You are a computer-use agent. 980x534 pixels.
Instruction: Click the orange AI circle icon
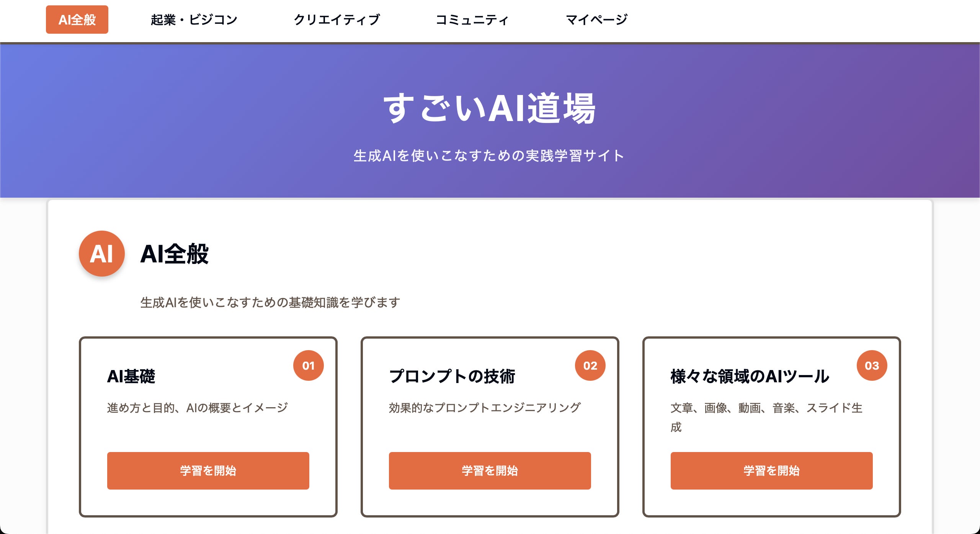(101, 254)
